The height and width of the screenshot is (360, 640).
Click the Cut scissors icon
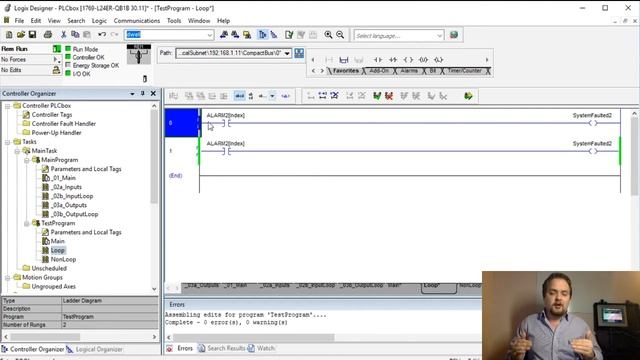pyautogui.click(x=64, y=35)
